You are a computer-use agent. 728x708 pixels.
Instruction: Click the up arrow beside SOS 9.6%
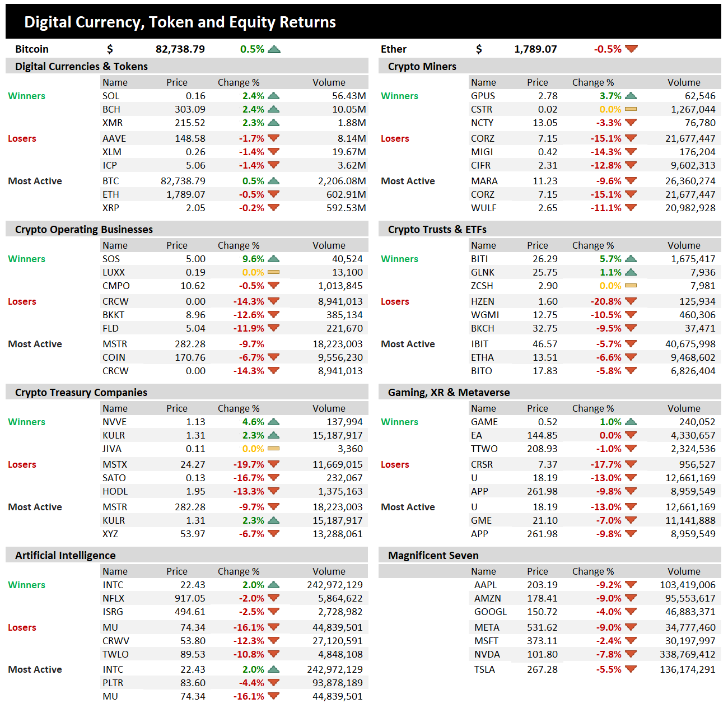[273, 259]
